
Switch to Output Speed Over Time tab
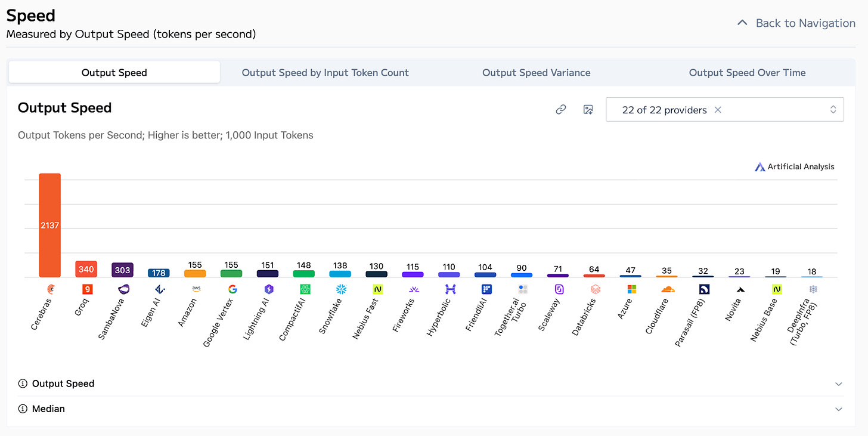(748, 73)
